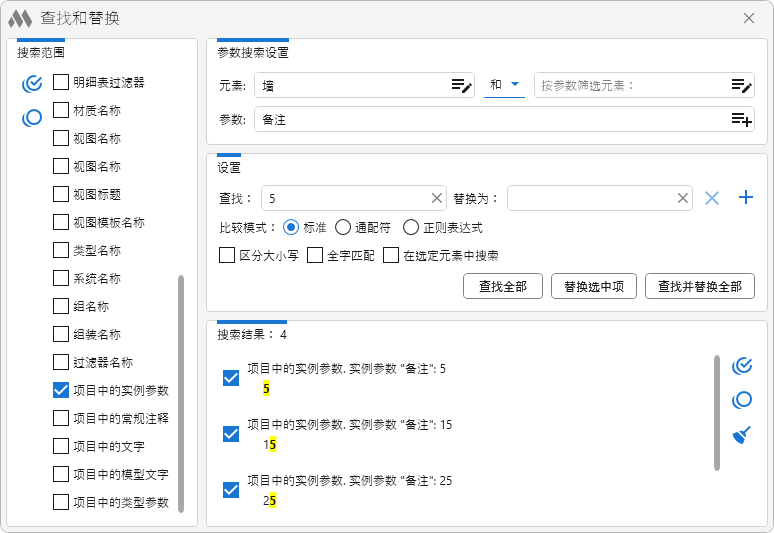Click the uncheck-all circle icon in search scope
Viewport: 774px width, 533px height.
click(x=32, y=118)
